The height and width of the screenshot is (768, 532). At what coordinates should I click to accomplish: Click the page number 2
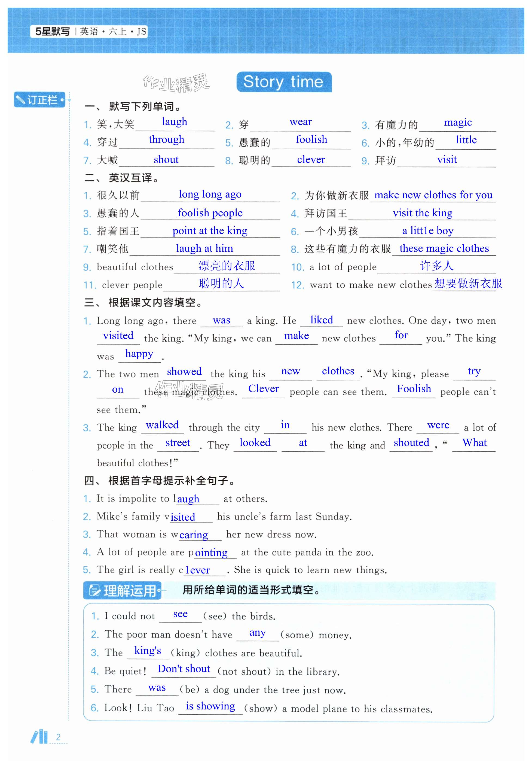pos(58,737)
